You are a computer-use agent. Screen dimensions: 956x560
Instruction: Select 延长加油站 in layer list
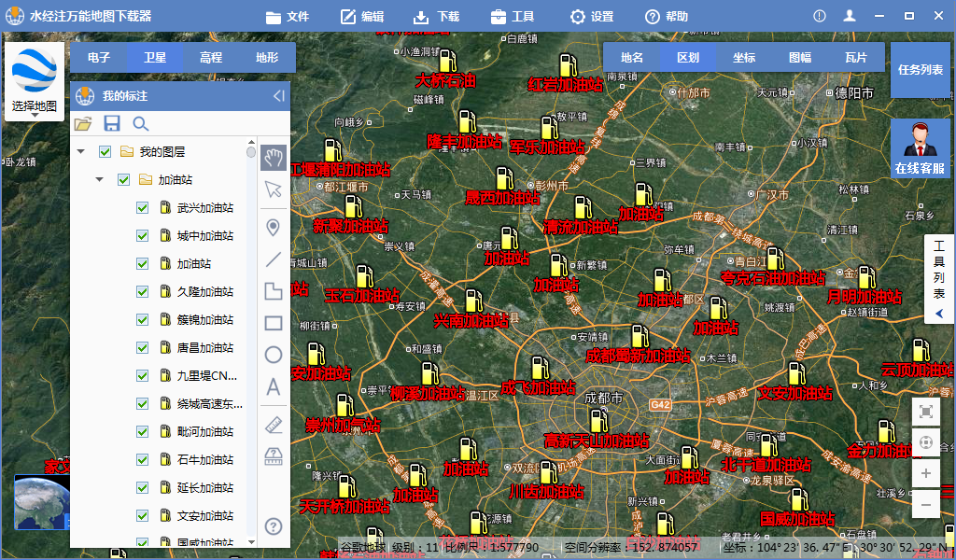(204, 487)
